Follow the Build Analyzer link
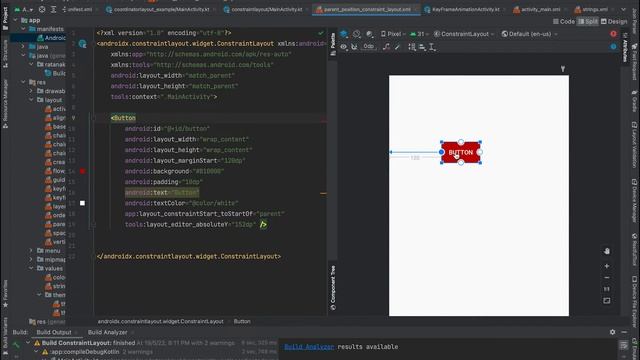640x360 pixels. pos(309,347)
